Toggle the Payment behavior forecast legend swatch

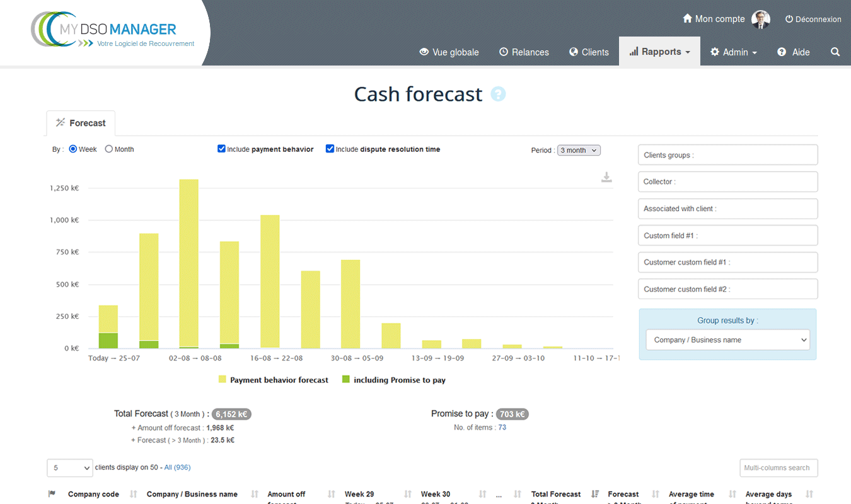tap(223, 380)
